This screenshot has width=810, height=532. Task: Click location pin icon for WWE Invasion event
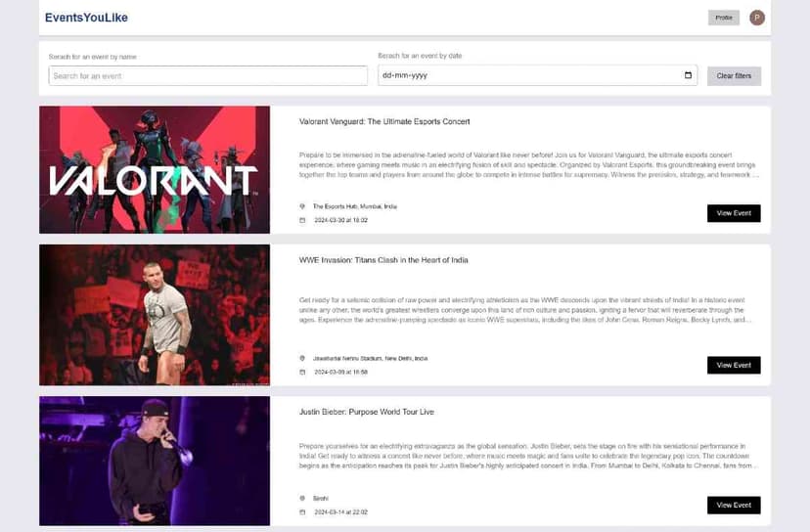(x=303, y=358)
